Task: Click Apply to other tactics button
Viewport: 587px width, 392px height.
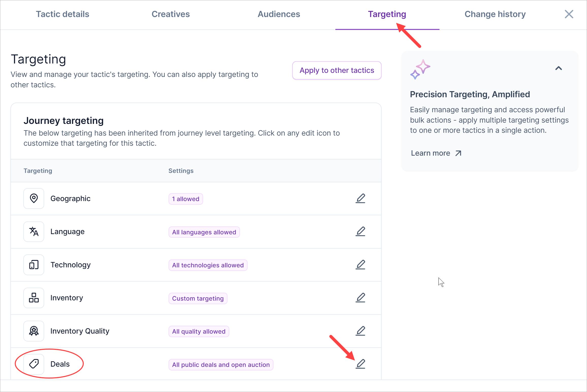Action: click(337, 70)
